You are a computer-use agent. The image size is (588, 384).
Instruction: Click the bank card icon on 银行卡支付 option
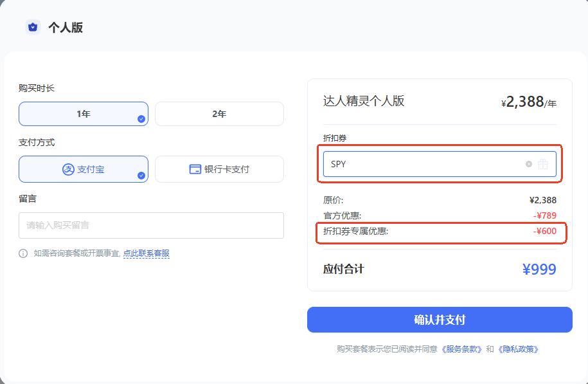[194, 169]
